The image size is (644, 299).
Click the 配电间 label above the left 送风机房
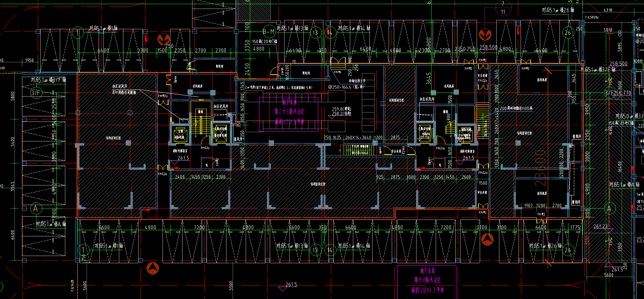(220, 66)
